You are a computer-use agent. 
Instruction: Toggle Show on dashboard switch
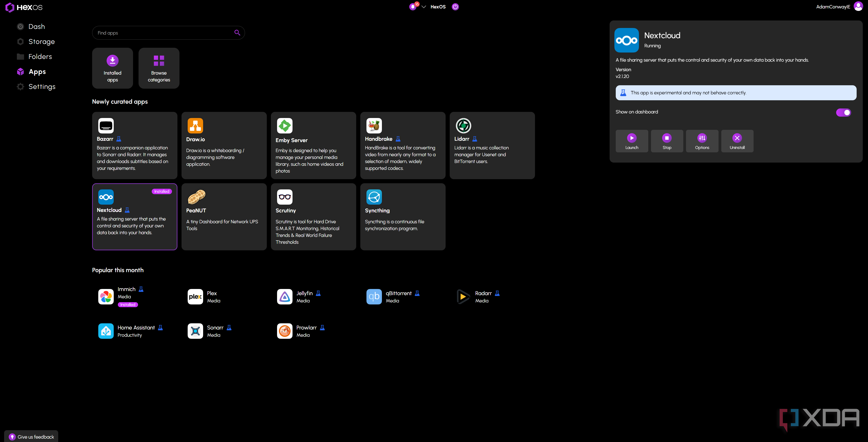843,112
